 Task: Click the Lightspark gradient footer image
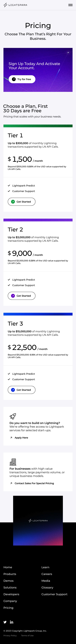[38, 520]
